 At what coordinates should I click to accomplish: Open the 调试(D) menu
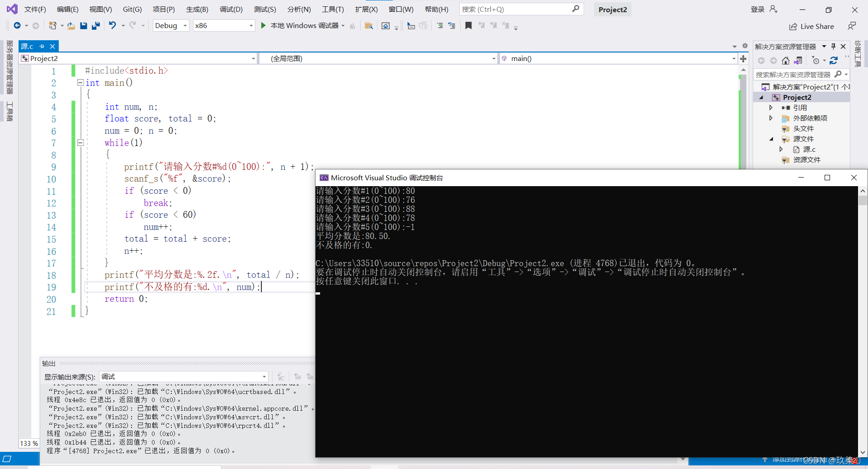[231, 9]
